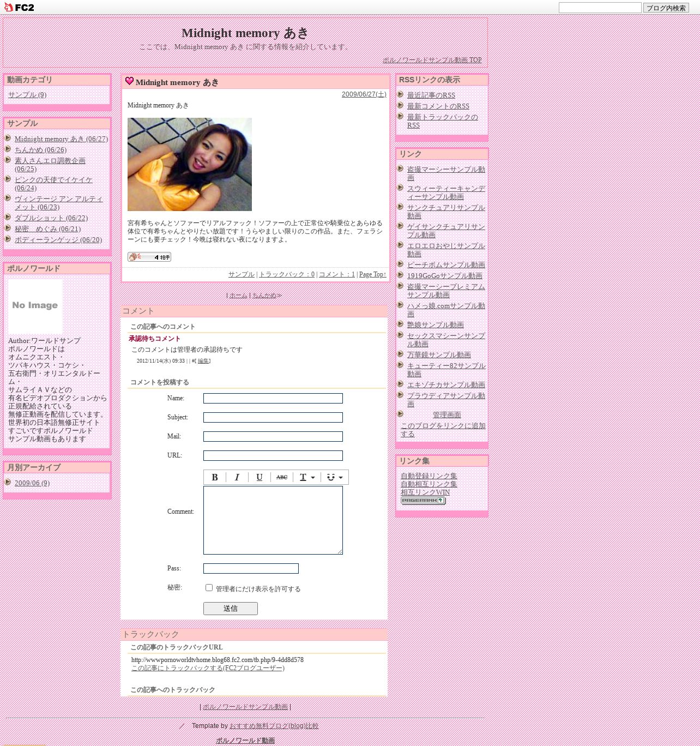The width and height of the screenshot is (700, 746).
Task: Click the 拍手 clap button
Action: point(149,257)
